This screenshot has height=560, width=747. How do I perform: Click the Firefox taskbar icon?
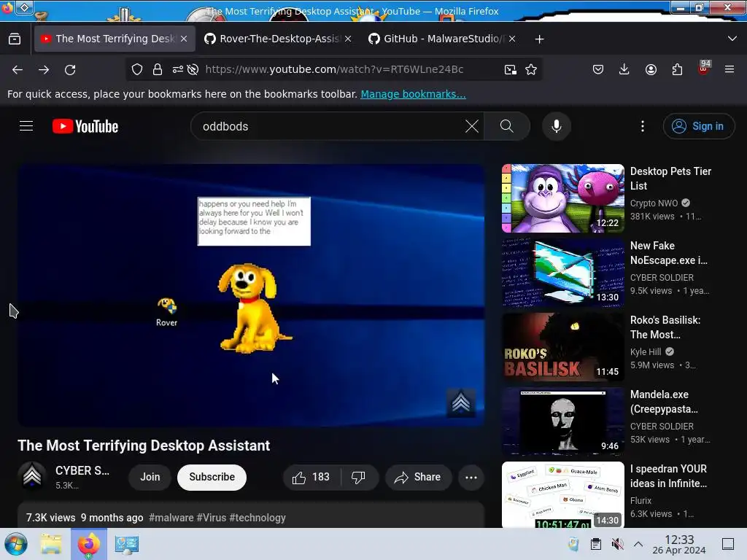(x=88, y=544)
